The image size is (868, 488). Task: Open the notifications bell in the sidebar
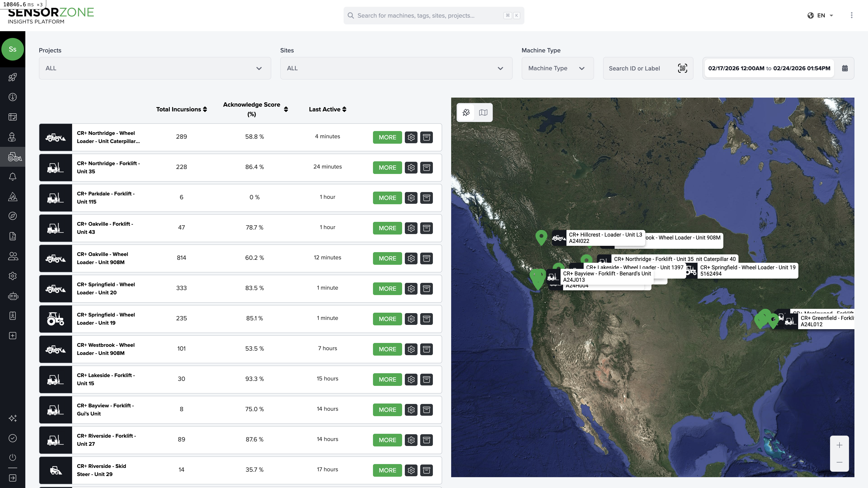click(x=12, y=176)
